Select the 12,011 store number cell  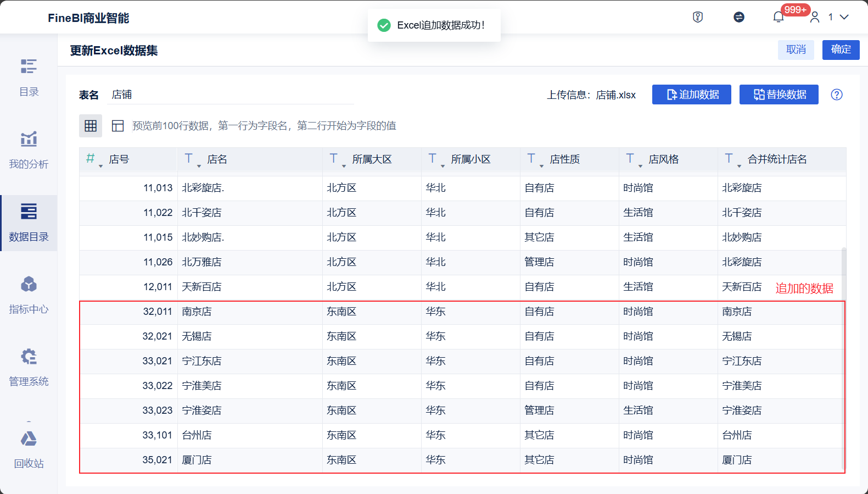coord(128,287)
